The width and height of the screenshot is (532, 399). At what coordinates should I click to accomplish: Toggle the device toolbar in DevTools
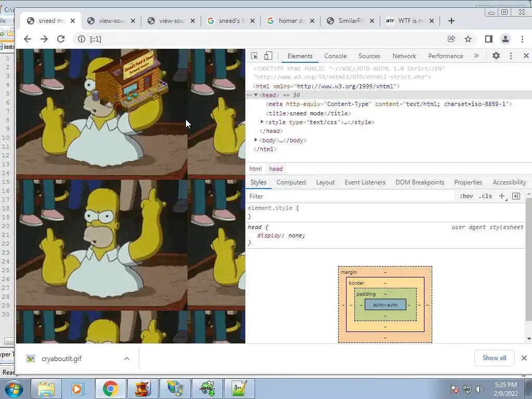[268, 56]
